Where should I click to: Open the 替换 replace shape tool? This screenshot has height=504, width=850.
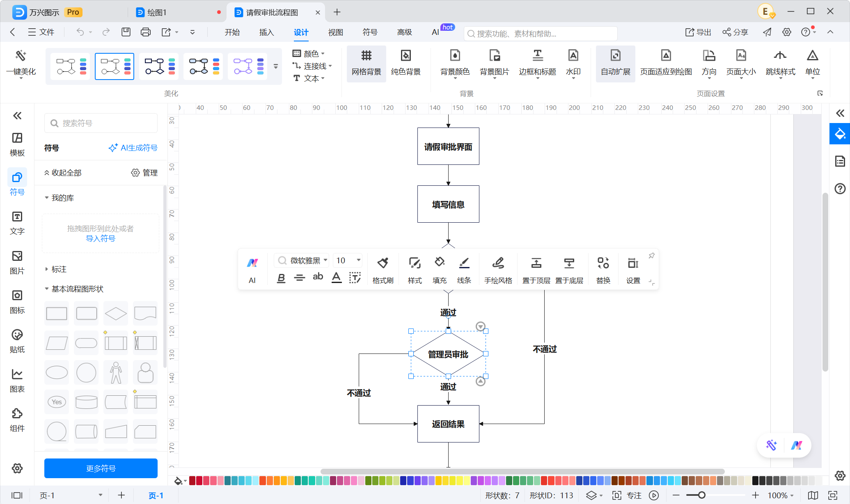click(x=603, y=270)
